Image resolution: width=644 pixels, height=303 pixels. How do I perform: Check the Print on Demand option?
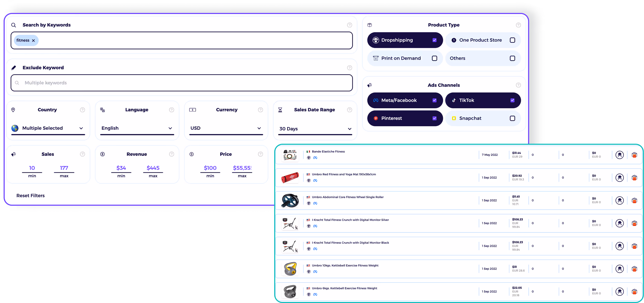click(x=434, y=58)
